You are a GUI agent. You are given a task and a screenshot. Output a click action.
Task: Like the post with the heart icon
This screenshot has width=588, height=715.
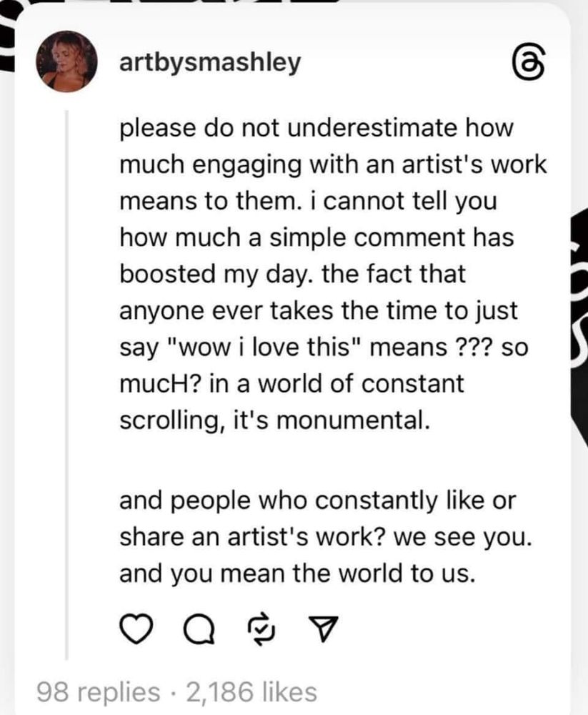(x=136, y=629)
